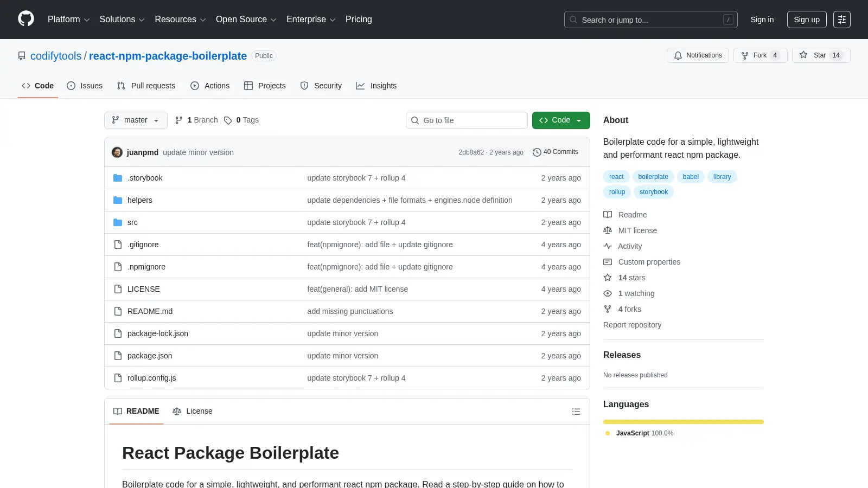Click the storybook topic tag

tap(654, 192)
